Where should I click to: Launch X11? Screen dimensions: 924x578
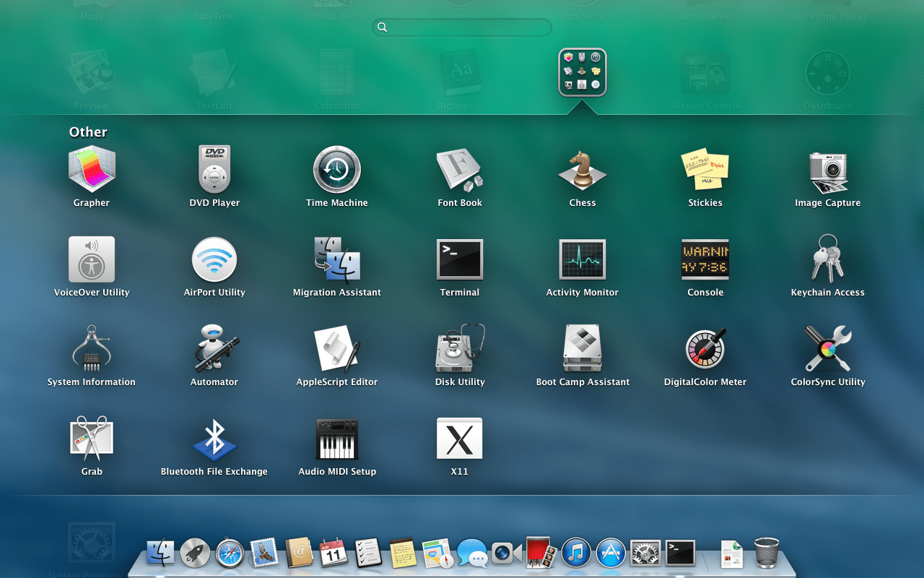pos(460,439)
